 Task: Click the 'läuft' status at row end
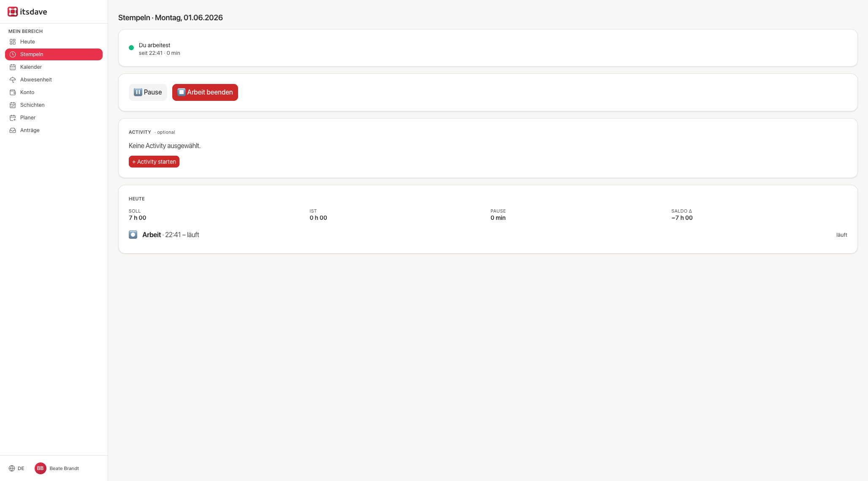[842, 235]
